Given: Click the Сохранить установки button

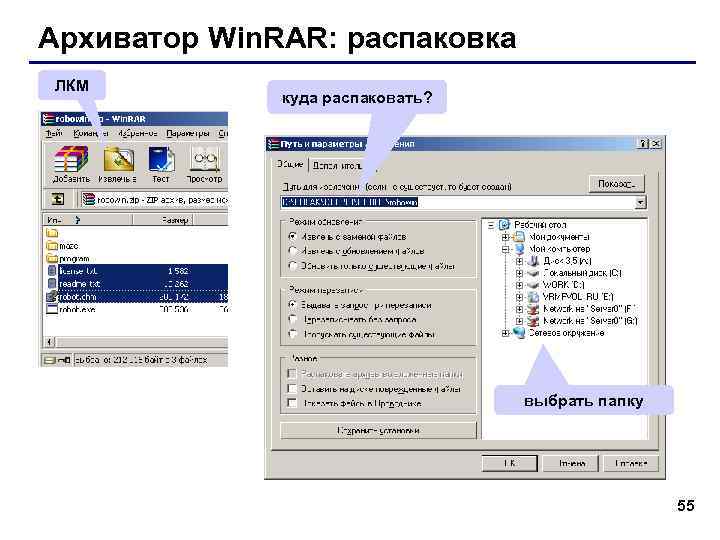Looking at the screenshot, I should tap(378, 431).
